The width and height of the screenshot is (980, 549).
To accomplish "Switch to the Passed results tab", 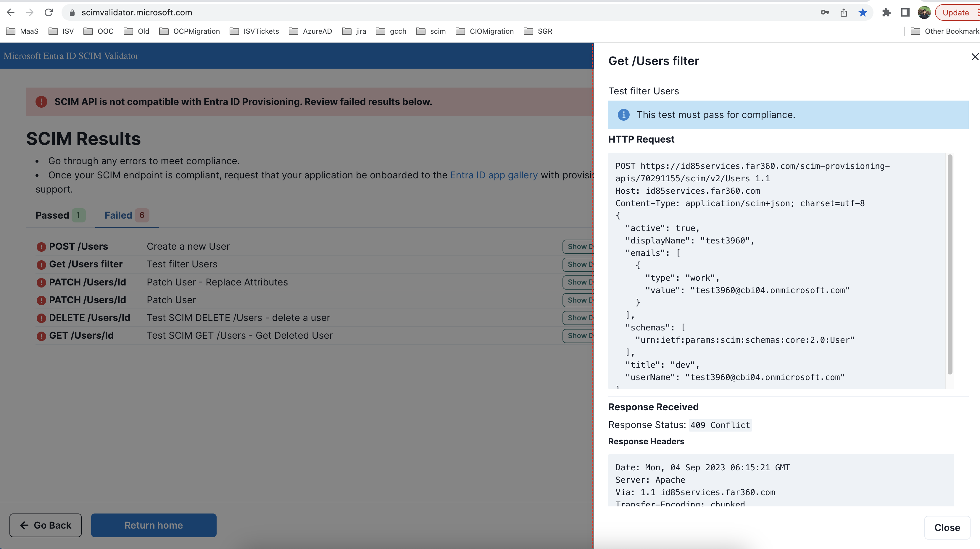I will click(60, 215).
